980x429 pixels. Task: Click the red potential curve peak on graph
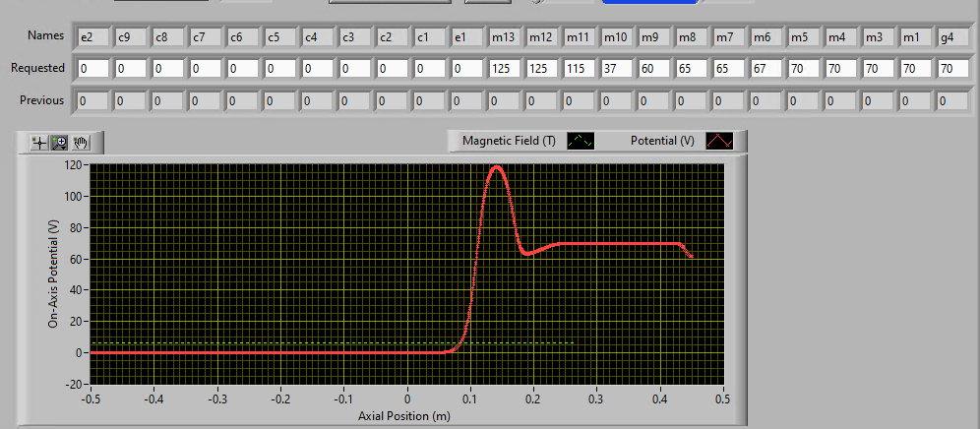click(x=498, y=167)
